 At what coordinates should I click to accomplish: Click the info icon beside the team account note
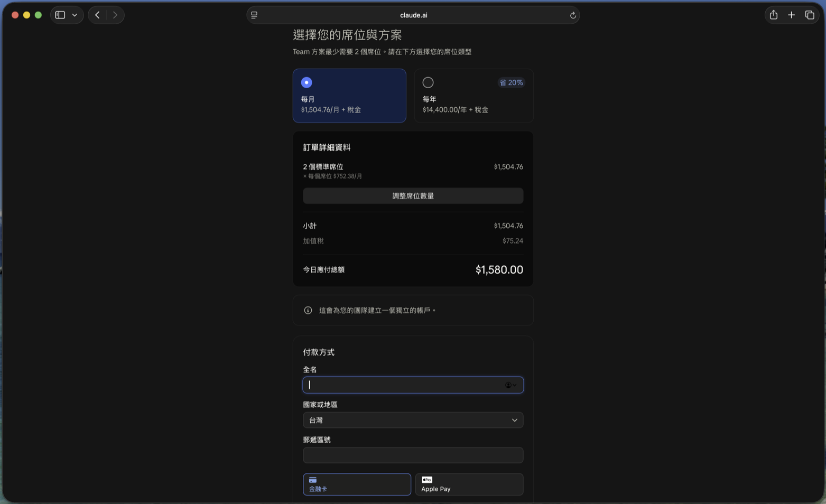click(x=308, y=310)
